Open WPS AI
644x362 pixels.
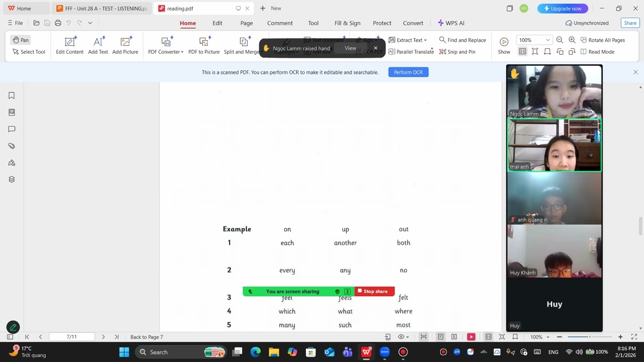pyautogui.click(x=451, y=23)
